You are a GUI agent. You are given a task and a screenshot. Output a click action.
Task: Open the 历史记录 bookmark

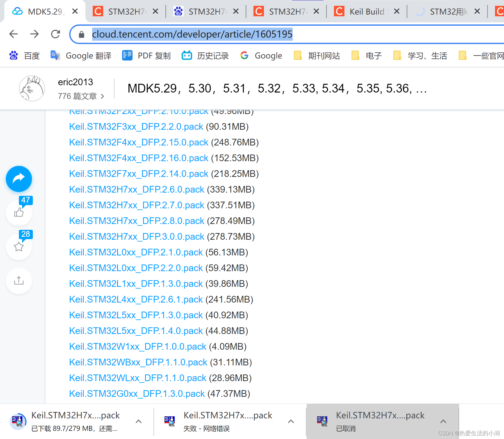[205, 55]
